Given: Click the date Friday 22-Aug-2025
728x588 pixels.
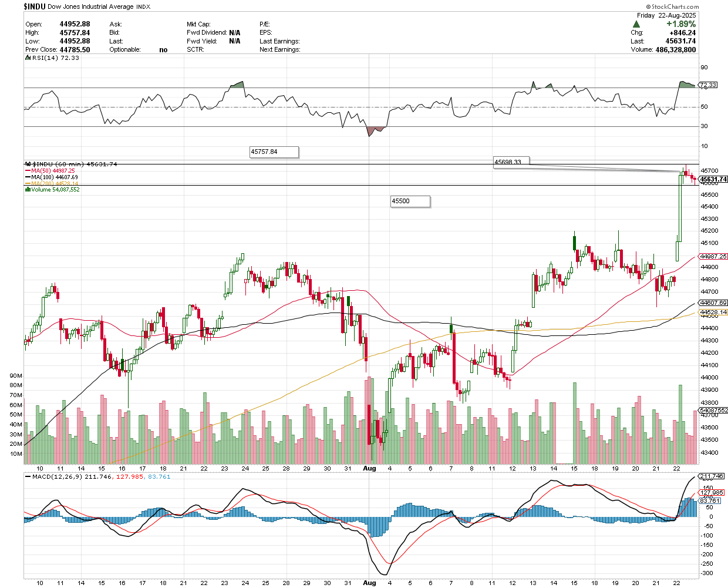Looking at the screenshot, I should 666,15.
